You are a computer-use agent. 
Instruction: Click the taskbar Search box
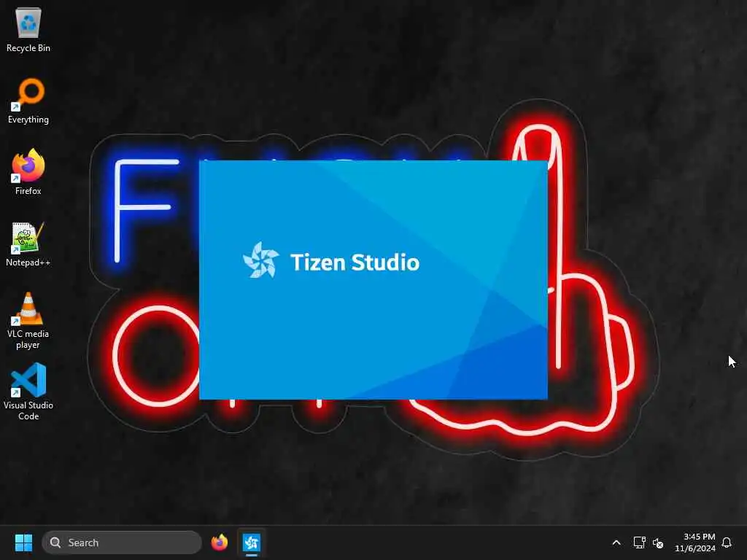pos(122,542)
